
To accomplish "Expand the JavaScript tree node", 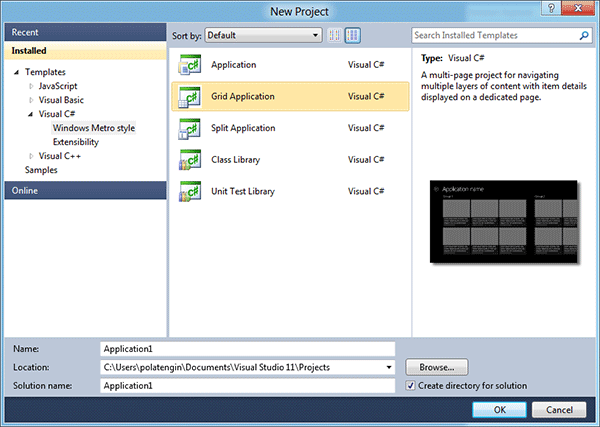I will pyautogui.click(x=31, y=86).
